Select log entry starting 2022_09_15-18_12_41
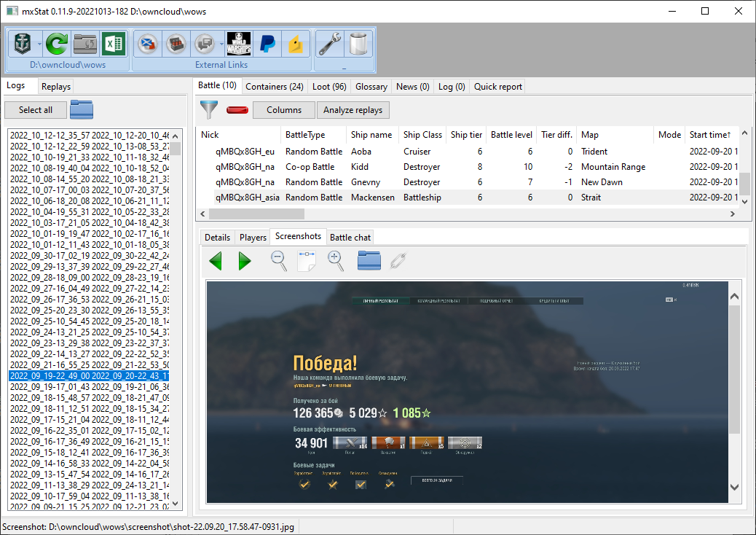Screen dimensions: 756x535 (x=90, y=453)
